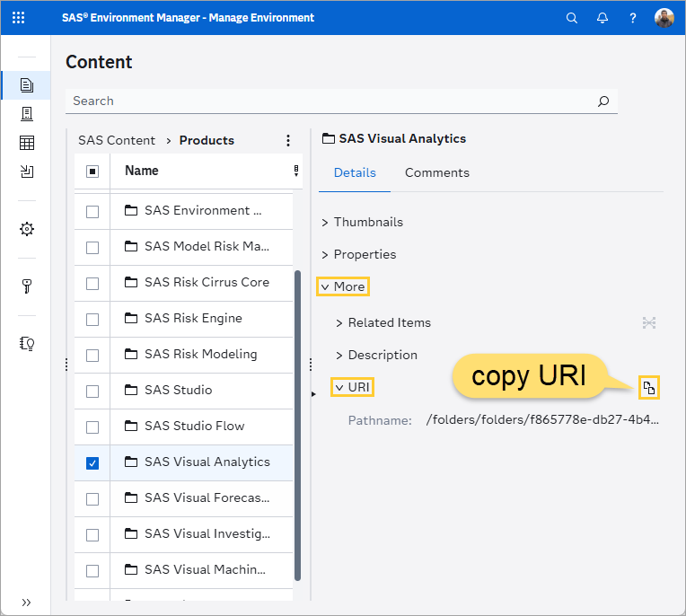686x616 pixels.
Task: Check the SAS Risk Modeling checkbox
Action: pyautogui.click(x=92, y=356)
